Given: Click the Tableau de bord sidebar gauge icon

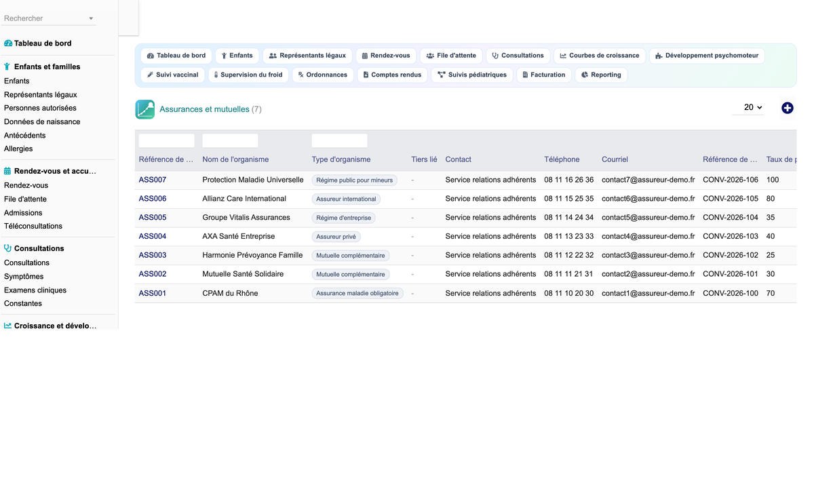Looking at the screenshot, I should click(8, 43).
